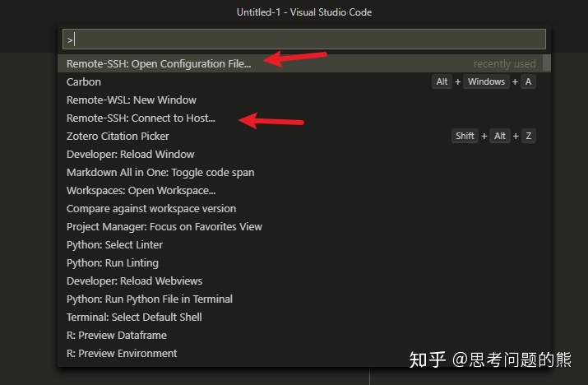Click the command list scrollbar thumb
This screenshot has width=588, height=385.
pos(547,63)
